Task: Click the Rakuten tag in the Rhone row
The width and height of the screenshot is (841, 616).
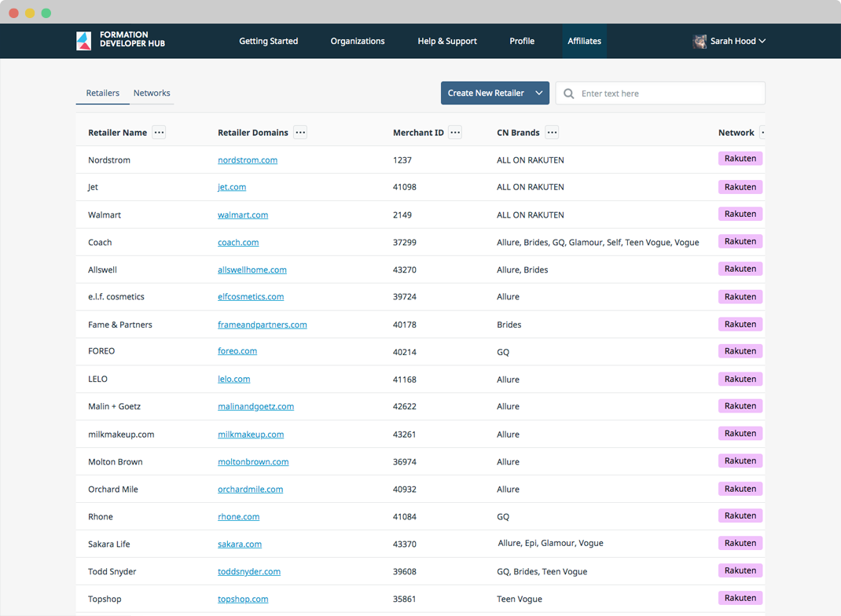Action: click(740, 515)
